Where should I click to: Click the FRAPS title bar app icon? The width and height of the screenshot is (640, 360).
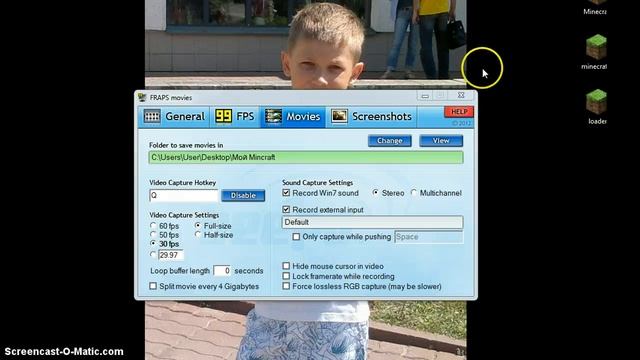pos(142,97)
